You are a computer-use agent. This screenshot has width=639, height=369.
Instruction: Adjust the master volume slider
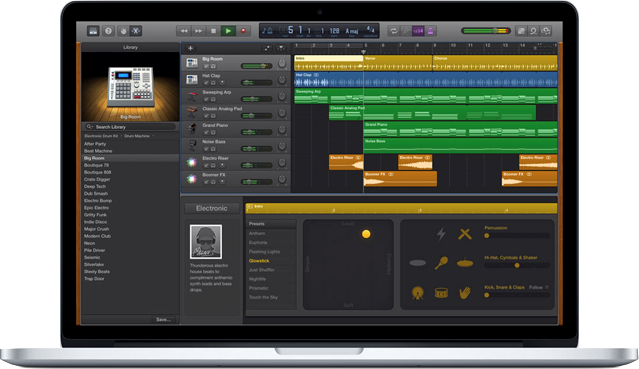(x=485, y=31)
